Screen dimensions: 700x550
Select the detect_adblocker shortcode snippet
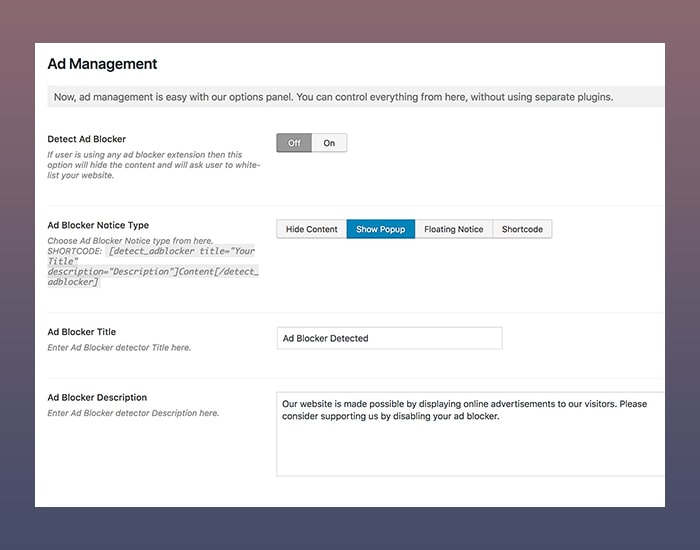pos(153,267)
